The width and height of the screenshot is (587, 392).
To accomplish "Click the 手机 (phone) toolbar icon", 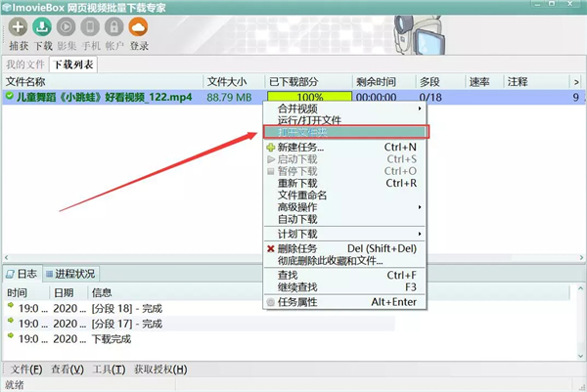I will point(90,27).
